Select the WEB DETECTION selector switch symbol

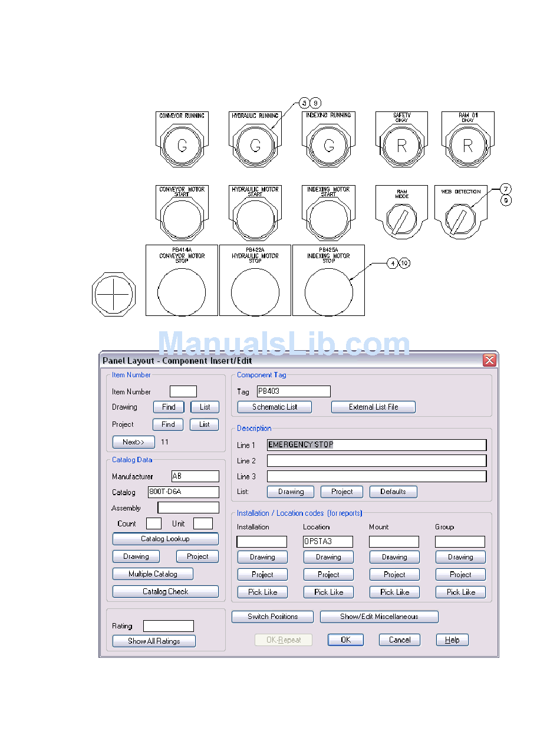click(461, 213)
